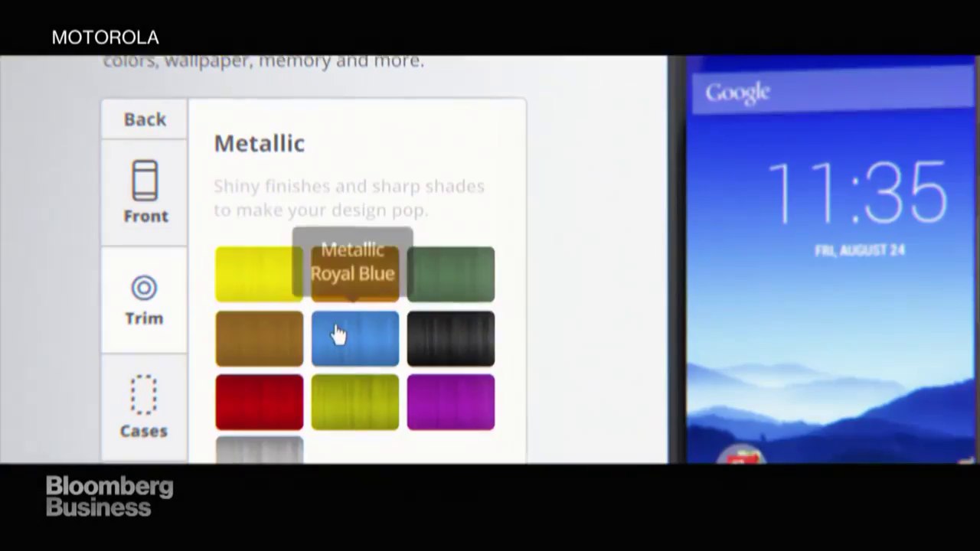This screenshot has height=551, width=980.
Task: Pick the red metallic swatch
Action: click(259, 403)
